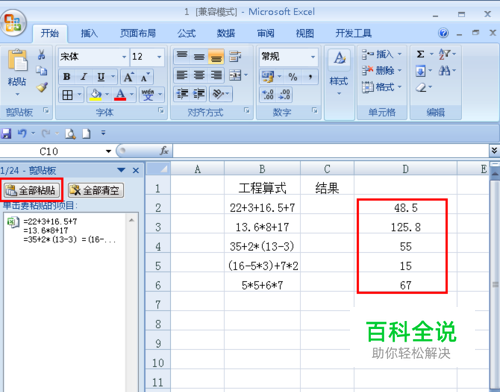Toggle wrap text icon
500x392 pixels.
[235, 56]
